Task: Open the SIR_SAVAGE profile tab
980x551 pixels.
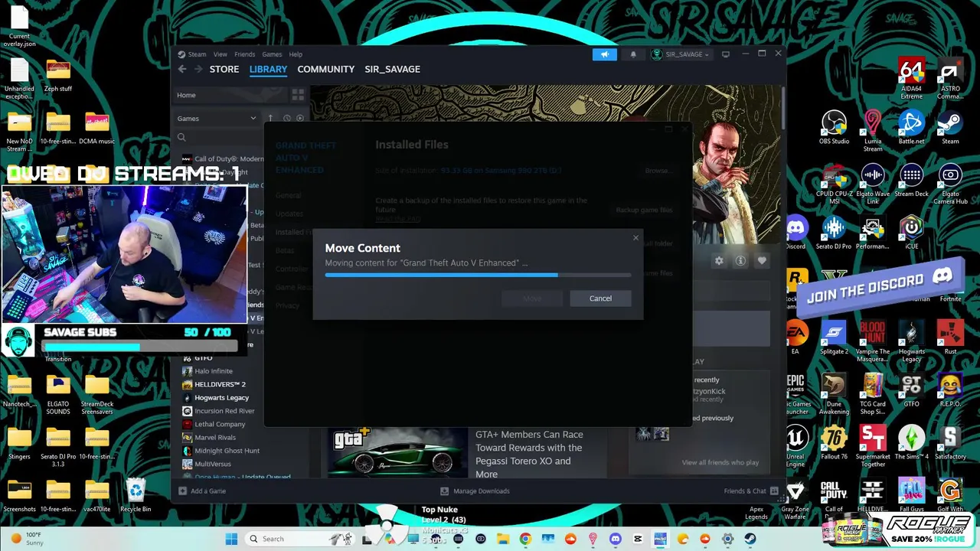Action: coord(392,69)
